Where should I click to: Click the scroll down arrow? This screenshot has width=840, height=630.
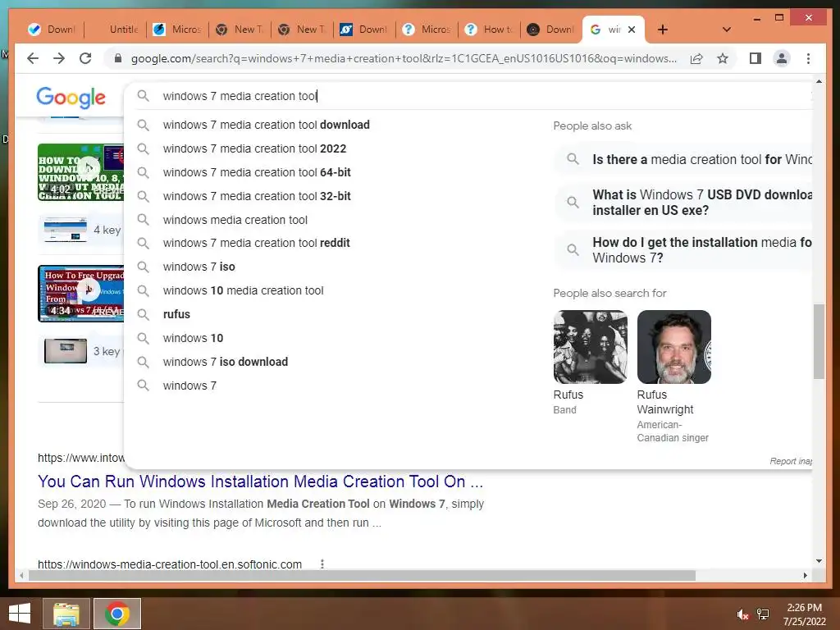click(x=819, y=561)
